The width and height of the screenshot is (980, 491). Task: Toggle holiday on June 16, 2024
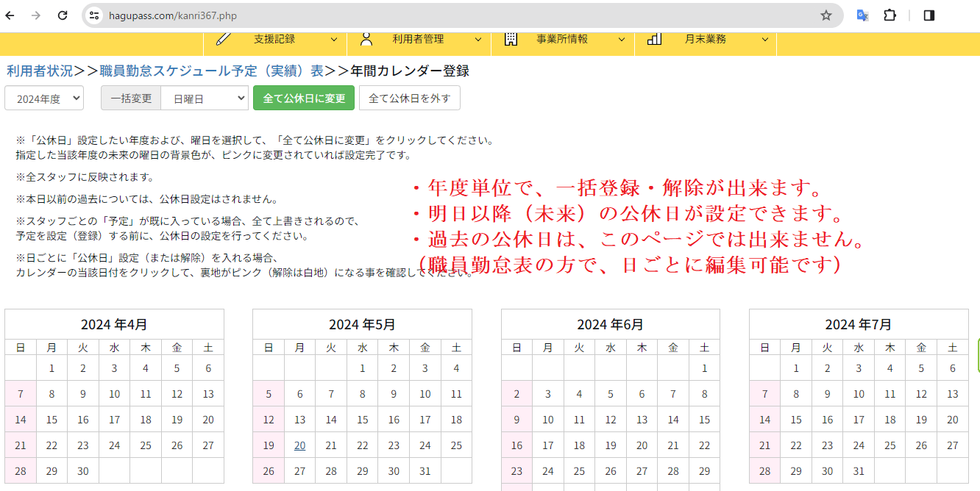pyautogui.click(x=516, y=445)
